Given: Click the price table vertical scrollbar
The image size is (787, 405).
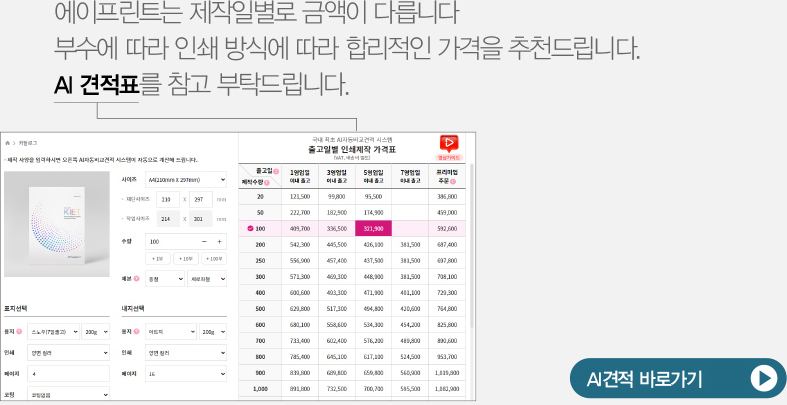Looking at the screenshot, I should click(x=471, y=246).
